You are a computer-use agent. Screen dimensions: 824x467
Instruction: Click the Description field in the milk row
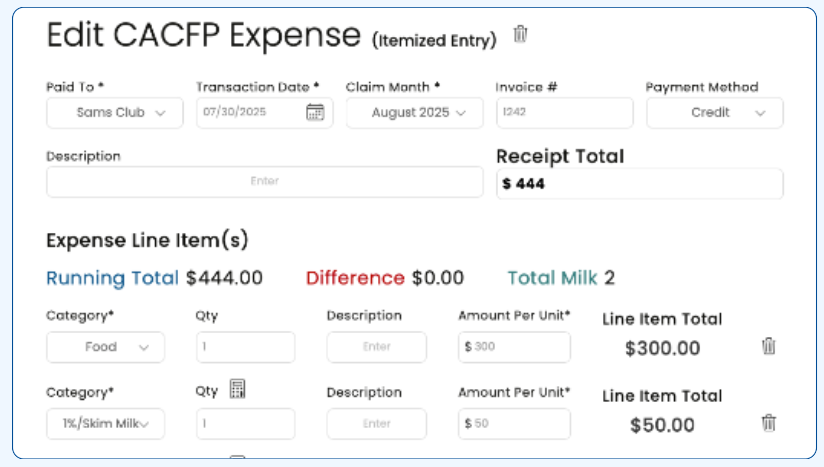pos(376,423)
